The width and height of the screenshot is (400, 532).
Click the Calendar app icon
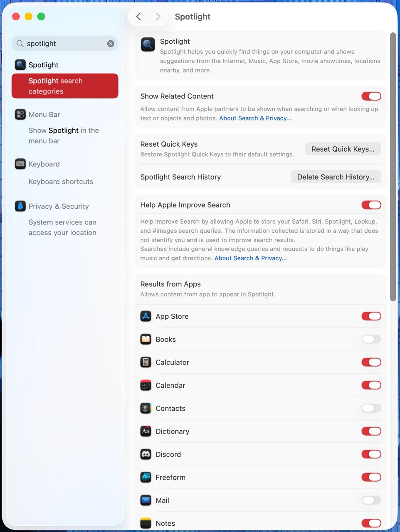(x=146, y=385)
